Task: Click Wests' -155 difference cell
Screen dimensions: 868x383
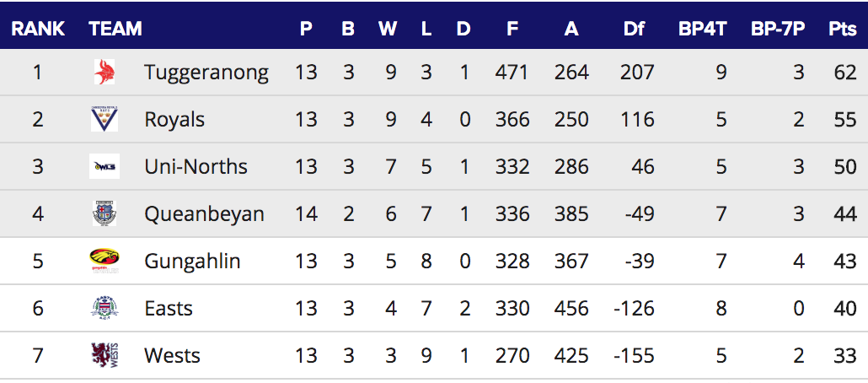Action: tap(633, 355)
